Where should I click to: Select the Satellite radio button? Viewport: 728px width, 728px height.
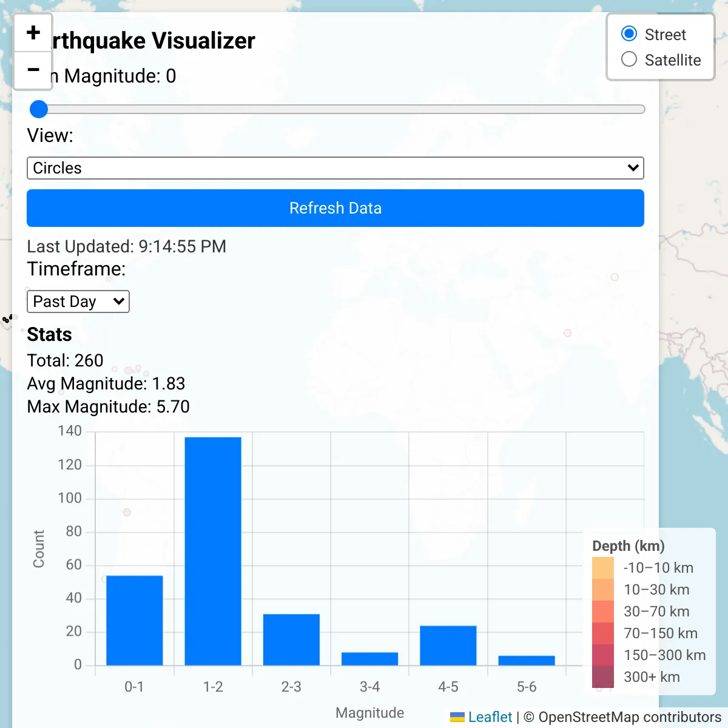[629, 59]
